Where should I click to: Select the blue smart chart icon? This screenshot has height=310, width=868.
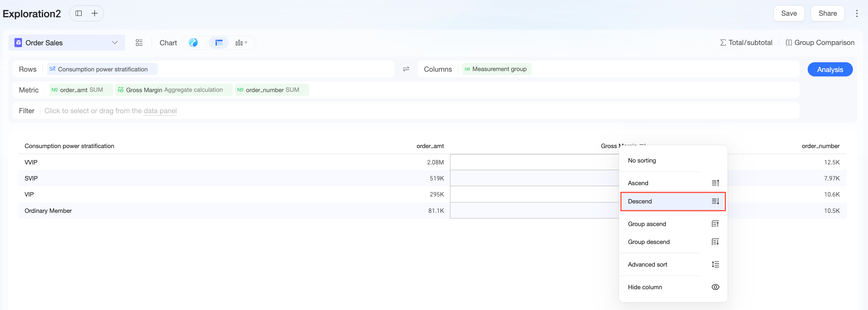[x=193, y=42]
